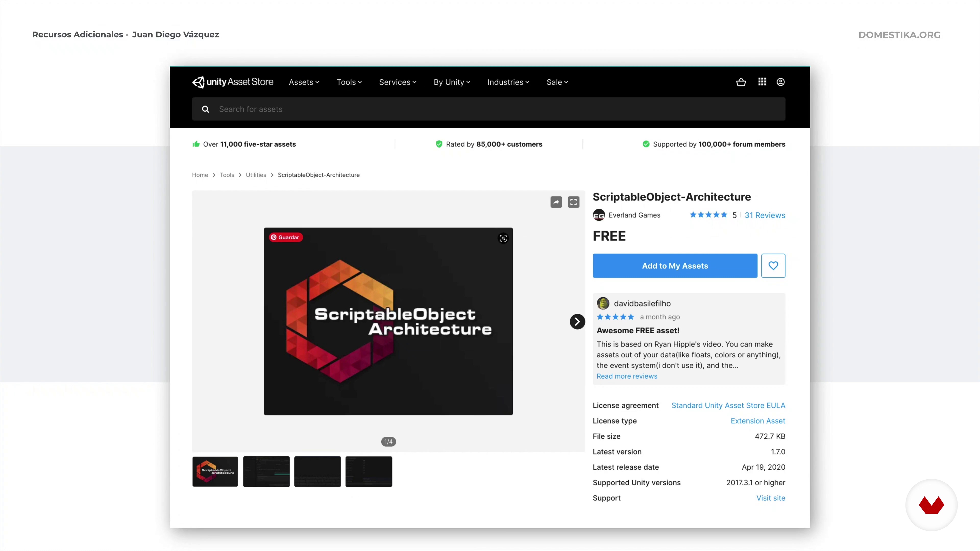This screenshot has width=980, height=551.
Task: Click the share arrow icon above preview
Action: coord(556,202)
